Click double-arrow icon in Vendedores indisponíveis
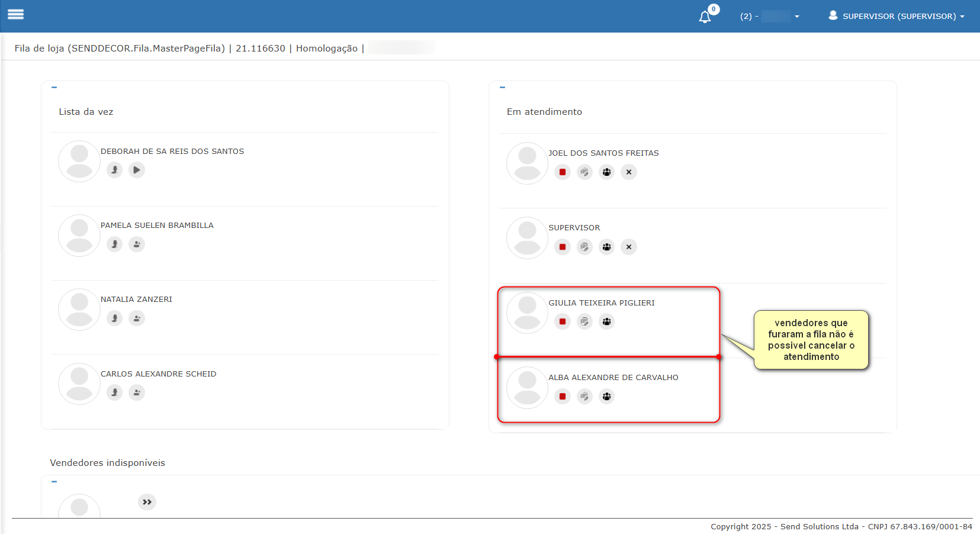This screenshot has width=980, height=534. 147,502
